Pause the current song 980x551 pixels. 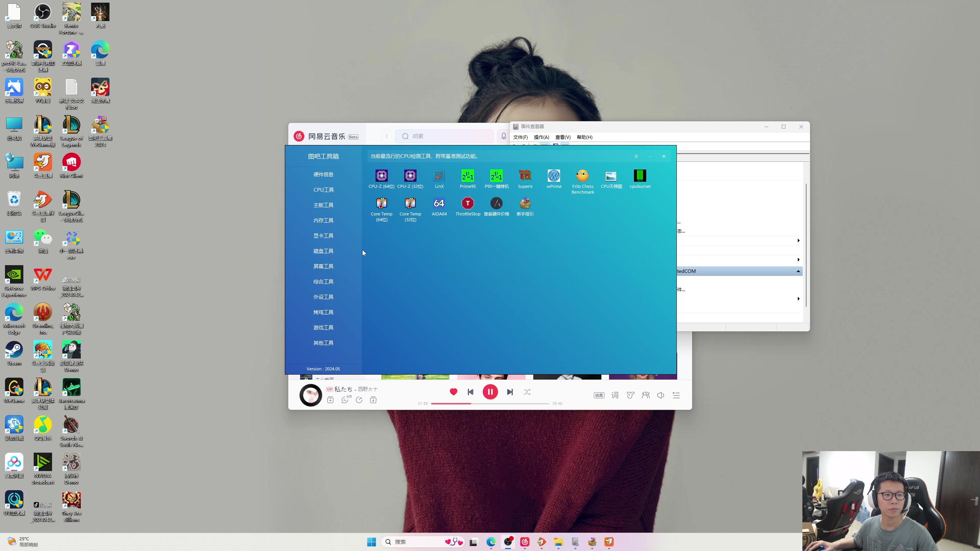490,392
